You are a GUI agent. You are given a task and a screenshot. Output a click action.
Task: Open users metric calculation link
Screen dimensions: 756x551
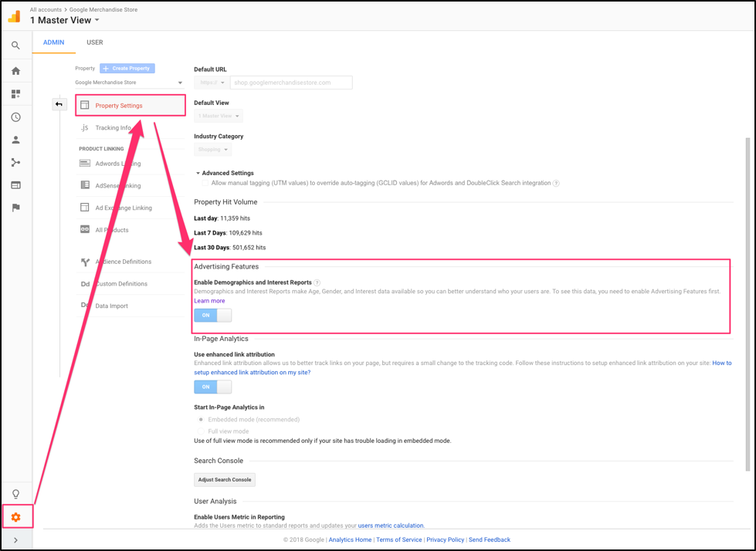[391, 526]
